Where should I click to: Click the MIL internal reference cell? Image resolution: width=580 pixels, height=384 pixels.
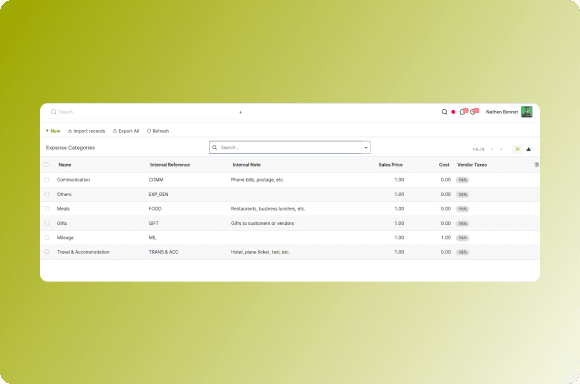coord(152,238)
